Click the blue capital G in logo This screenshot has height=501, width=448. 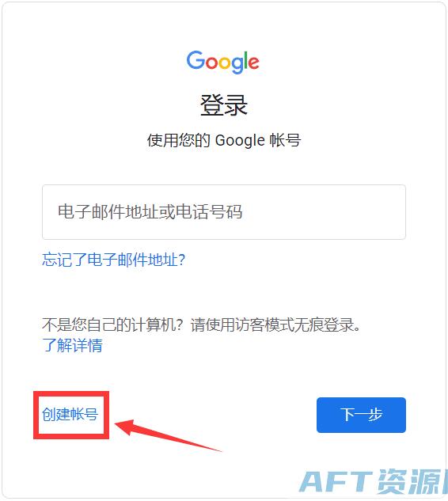[196, 59]
